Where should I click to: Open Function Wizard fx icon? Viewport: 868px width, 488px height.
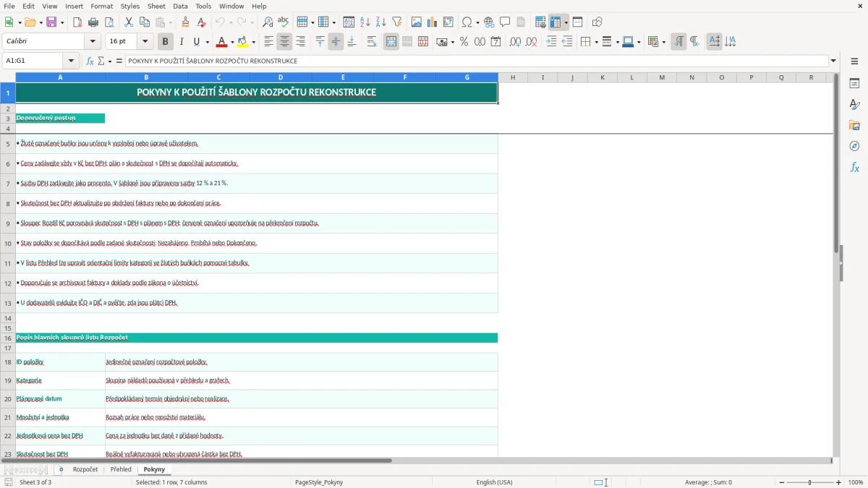90,61
